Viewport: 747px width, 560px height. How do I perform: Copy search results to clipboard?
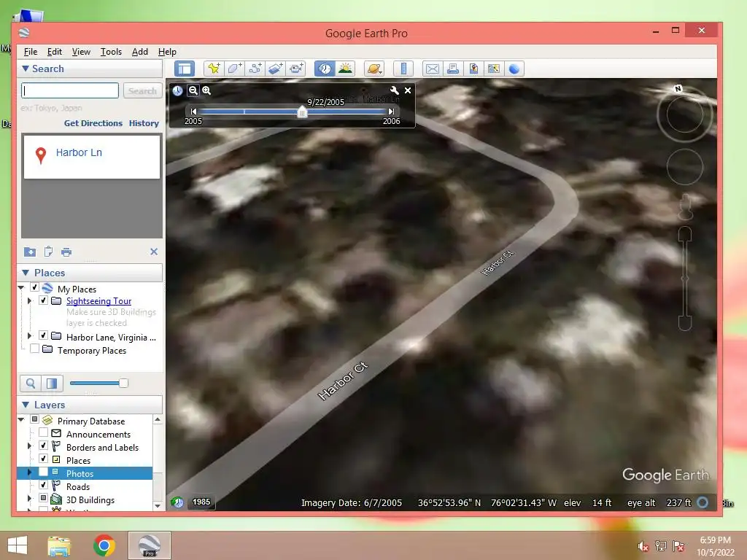(x=48, y=252)
